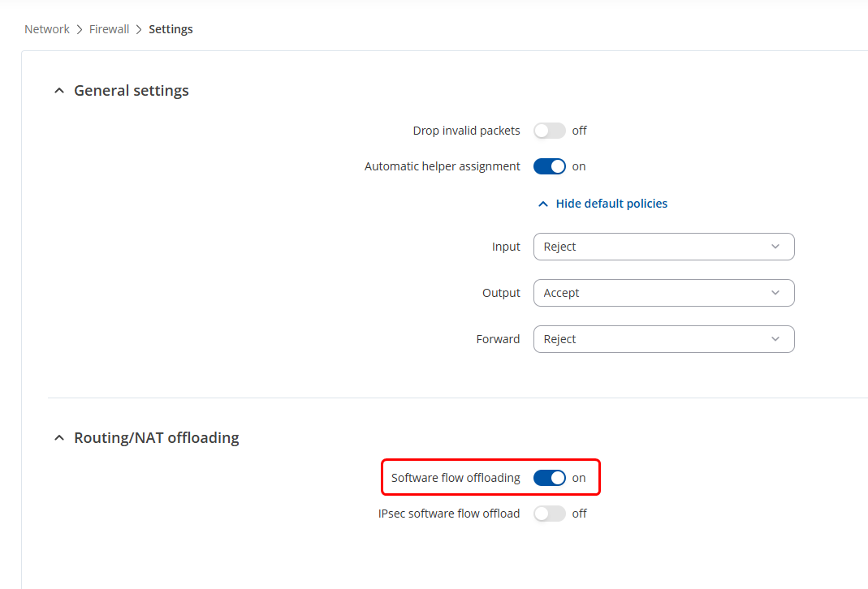Enable the Drop invalid packets switch

pyautogui.click(x=550, y=131)
